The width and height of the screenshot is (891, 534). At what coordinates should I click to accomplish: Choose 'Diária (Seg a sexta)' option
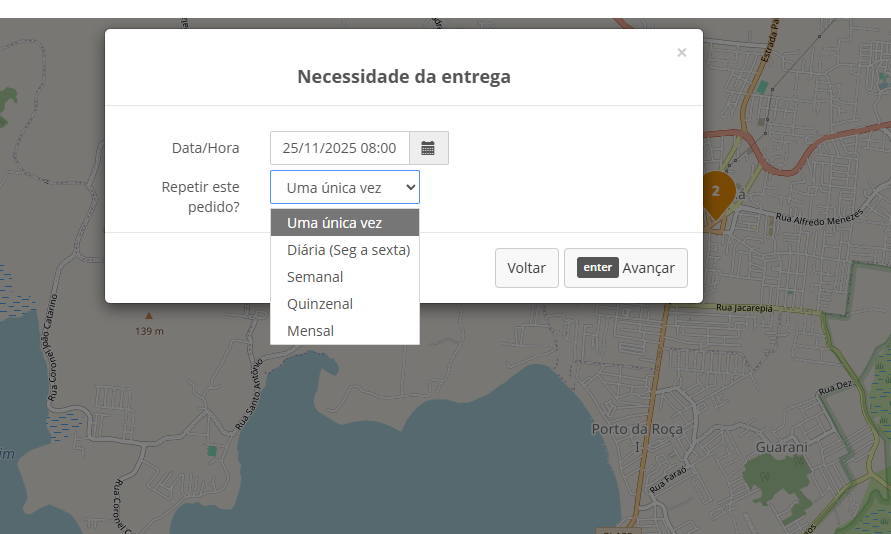pos(345,250)
